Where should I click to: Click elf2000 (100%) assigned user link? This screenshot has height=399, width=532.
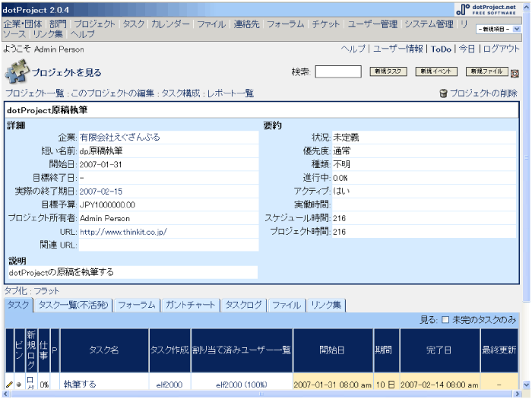point(242,385)
